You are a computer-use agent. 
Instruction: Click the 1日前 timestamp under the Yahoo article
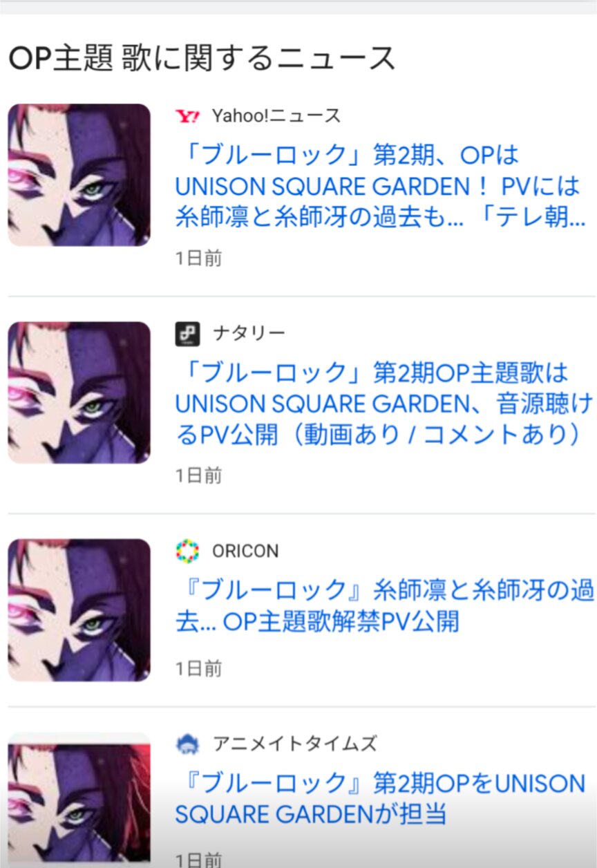[x=198, y=258]
